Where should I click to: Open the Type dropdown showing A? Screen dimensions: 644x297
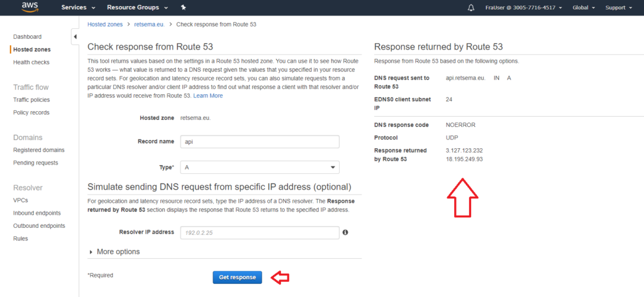pyautogui.click(x=260, y=167)
